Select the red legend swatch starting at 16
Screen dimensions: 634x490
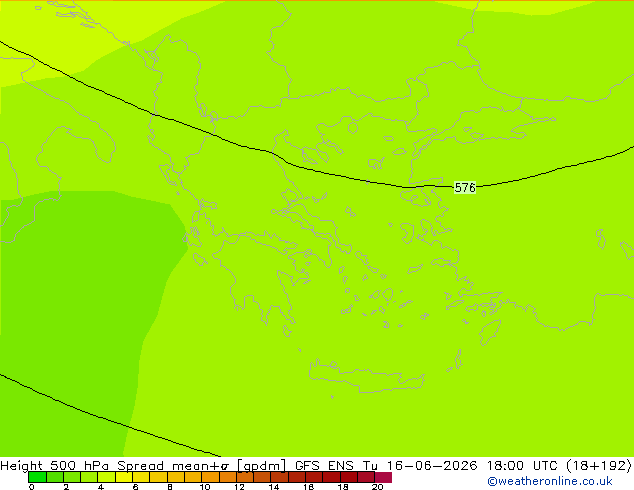[314, 477]
